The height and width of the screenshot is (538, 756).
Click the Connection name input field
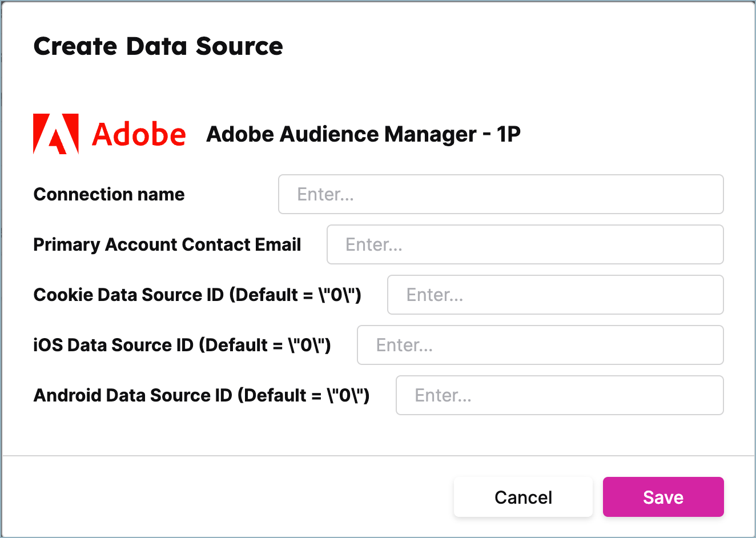(501, 194)
